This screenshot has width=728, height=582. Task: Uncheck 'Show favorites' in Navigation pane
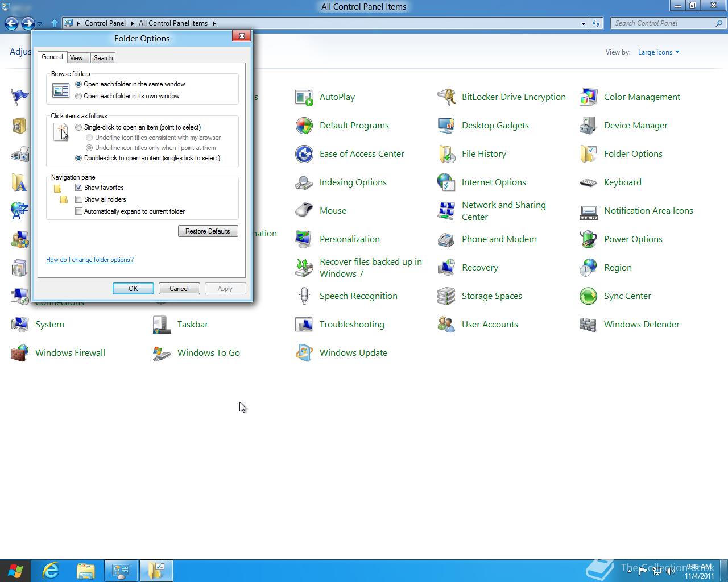tap(78, 187)
